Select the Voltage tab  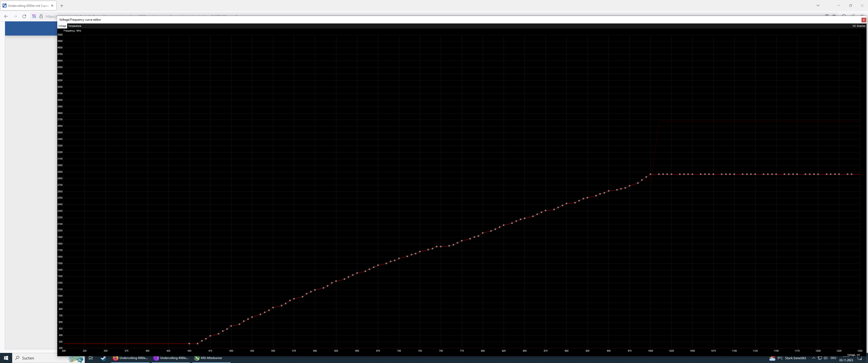tap(62, 26)
